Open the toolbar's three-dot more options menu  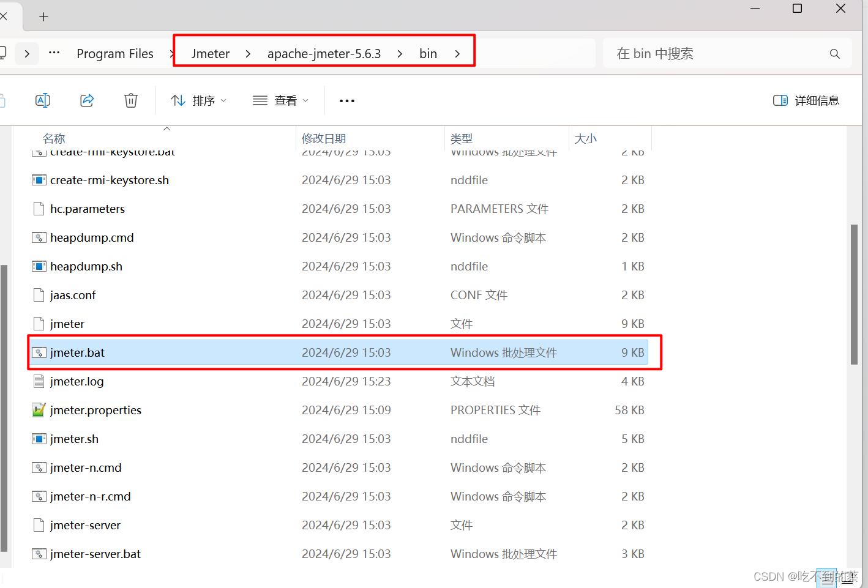(x=347, y=101)
